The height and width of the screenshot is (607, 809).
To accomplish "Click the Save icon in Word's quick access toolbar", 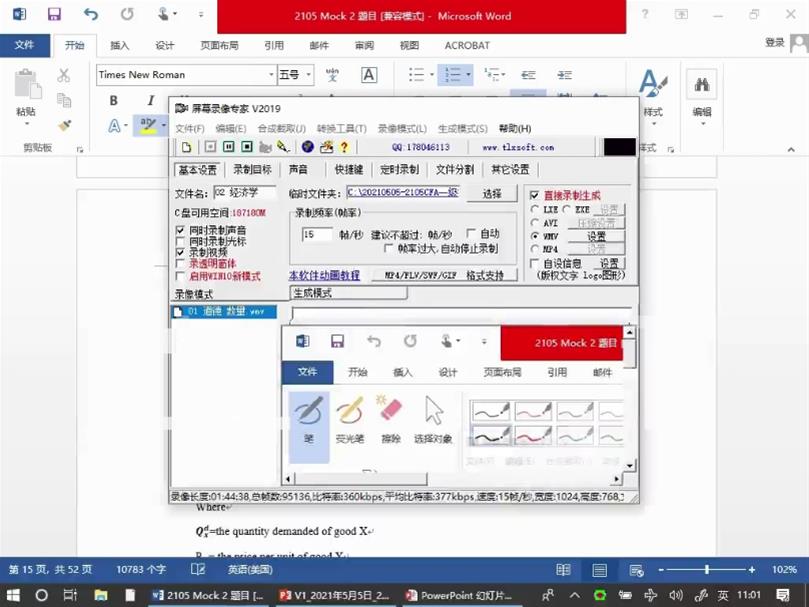I will 54,14.
